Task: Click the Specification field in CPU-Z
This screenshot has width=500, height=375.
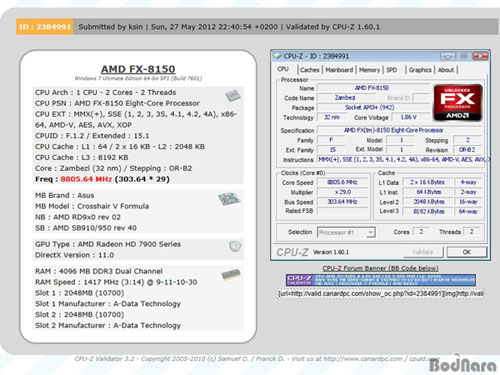Action: pyautogui.click(x=398, y=130)
